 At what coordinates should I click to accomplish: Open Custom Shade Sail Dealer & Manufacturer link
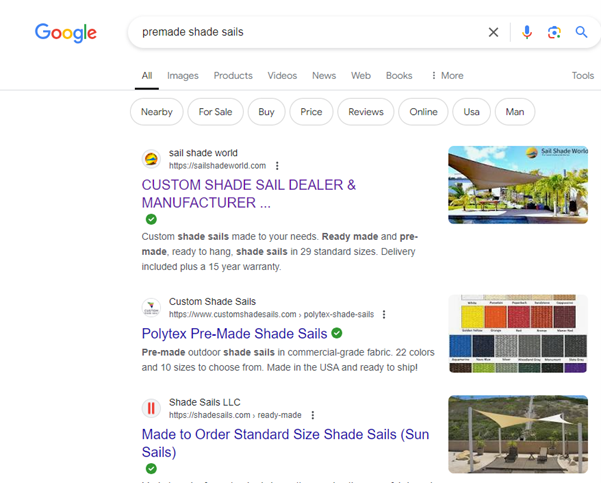tap(249, 194)
